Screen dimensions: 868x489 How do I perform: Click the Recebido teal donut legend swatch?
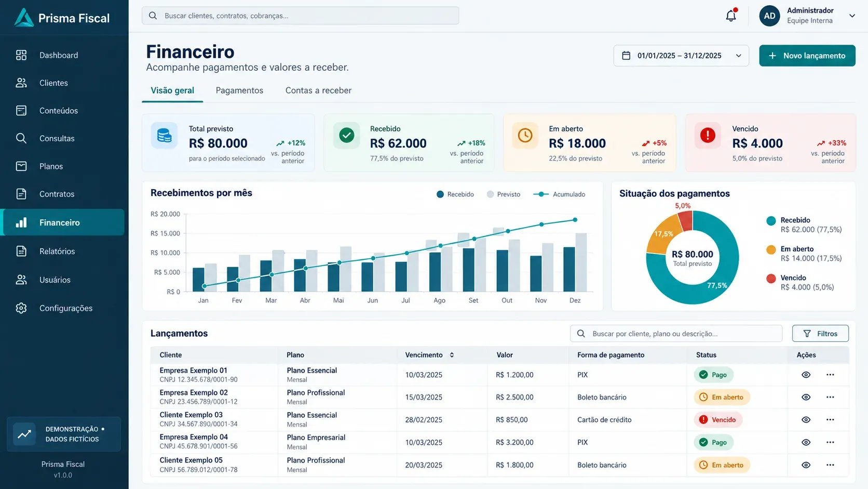(771, 221)
